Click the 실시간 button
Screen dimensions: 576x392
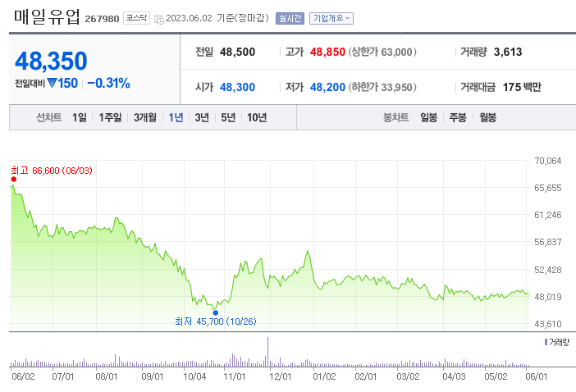tap(290, 18)
